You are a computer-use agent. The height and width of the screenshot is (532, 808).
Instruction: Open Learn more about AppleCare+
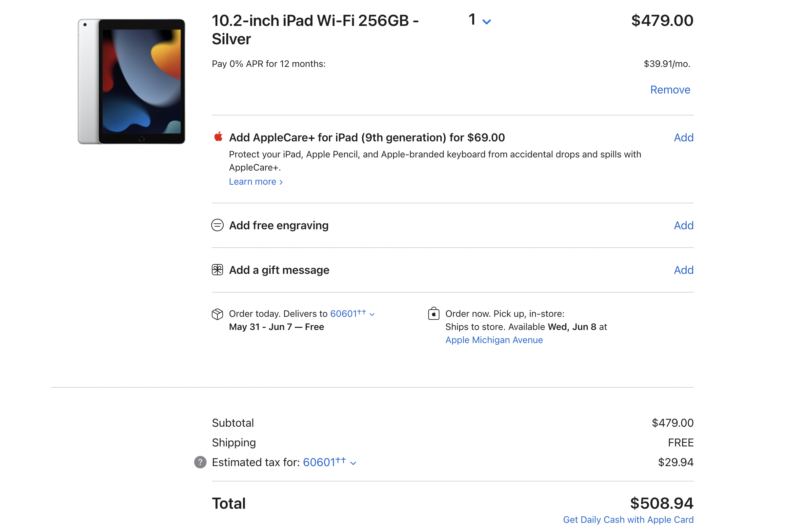point(256,182)
